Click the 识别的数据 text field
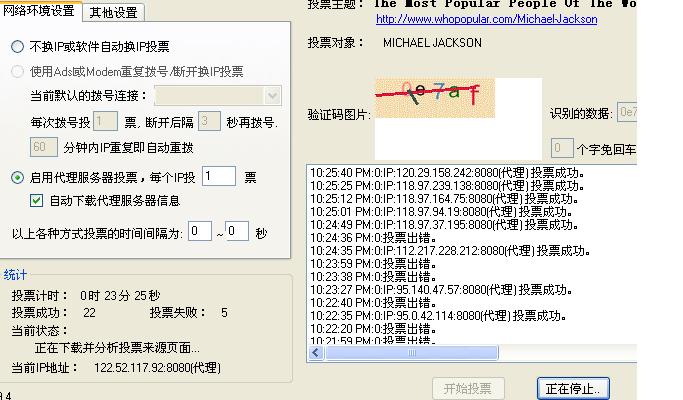The height and width of the screenshot is (400, 683). [628, 113]
